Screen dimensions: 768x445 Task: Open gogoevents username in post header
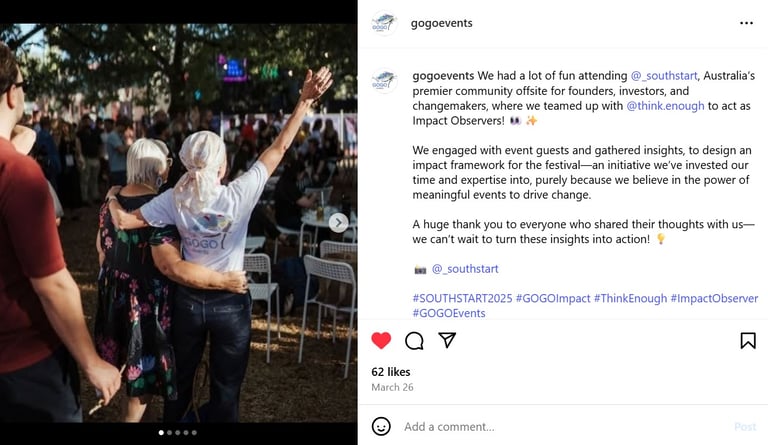tap(441, 23)
